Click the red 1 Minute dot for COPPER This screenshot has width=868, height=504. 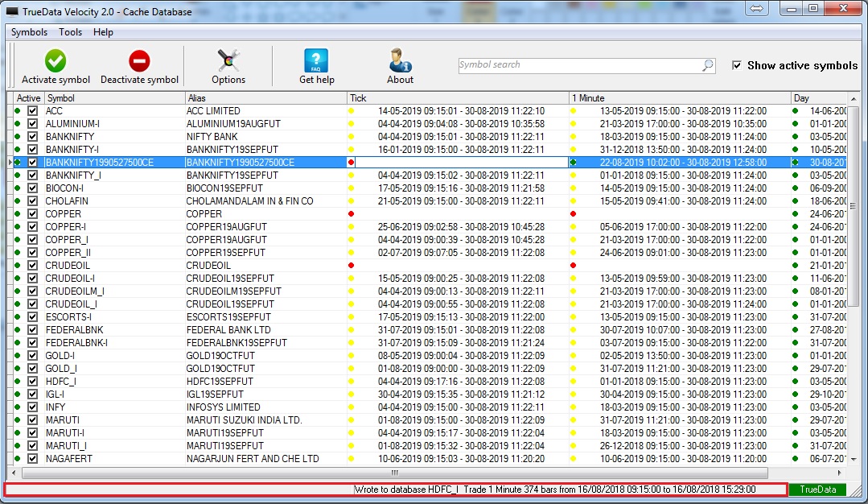click(573, 214)
